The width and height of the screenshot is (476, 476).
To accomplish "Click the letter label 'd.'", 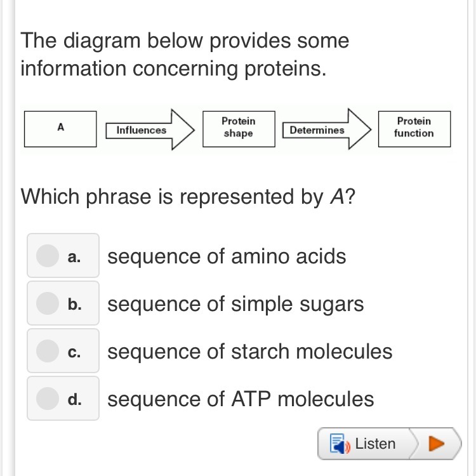I will pyautogui.click(x=75, y=399).
